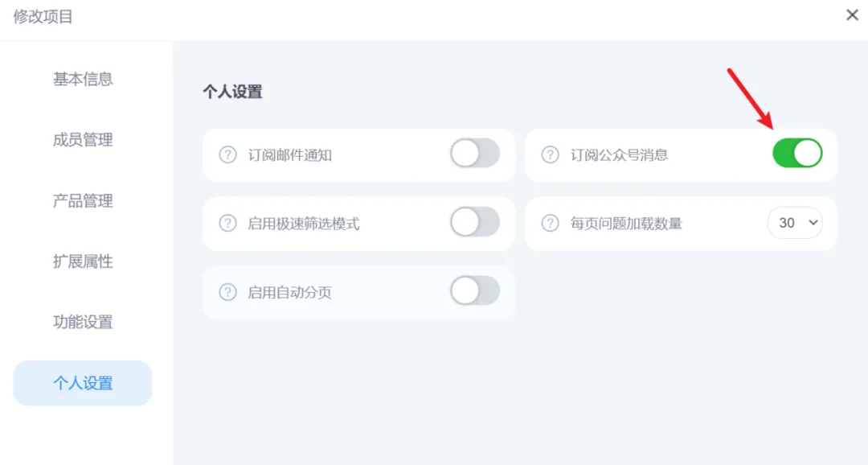Viewport: 868px width, 465px height.
Task: Turn off 订阅公众号消息 toggle
Action: tap(797, 153)
